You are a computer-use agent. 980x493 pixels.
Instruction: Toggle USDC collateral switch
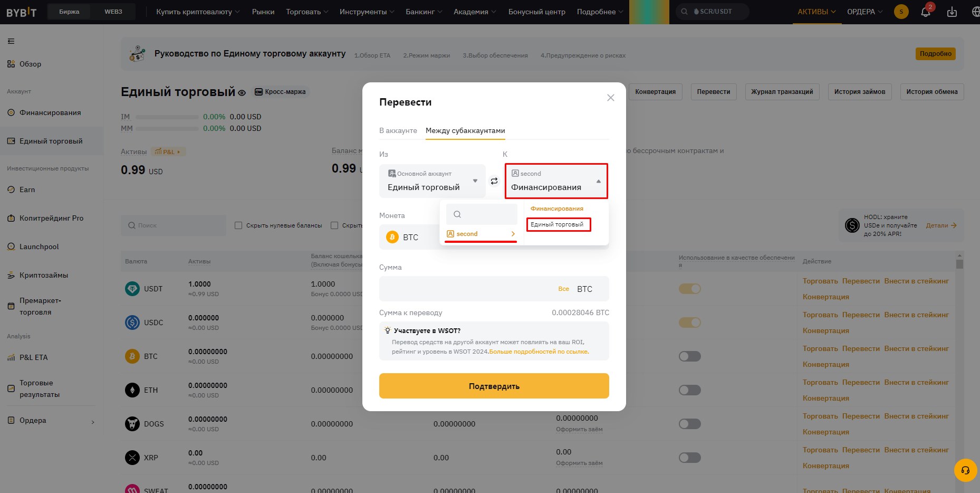(690, 323)
